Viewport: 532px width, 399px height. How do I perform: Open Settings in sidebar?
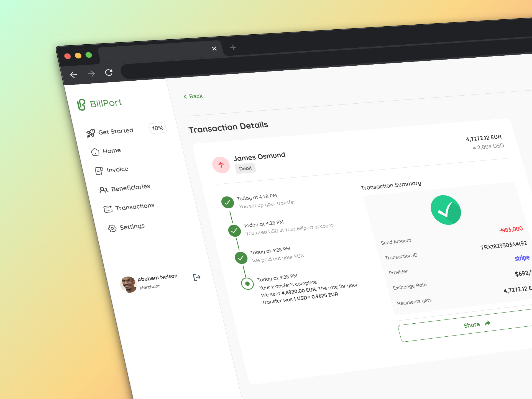point(132,227)
